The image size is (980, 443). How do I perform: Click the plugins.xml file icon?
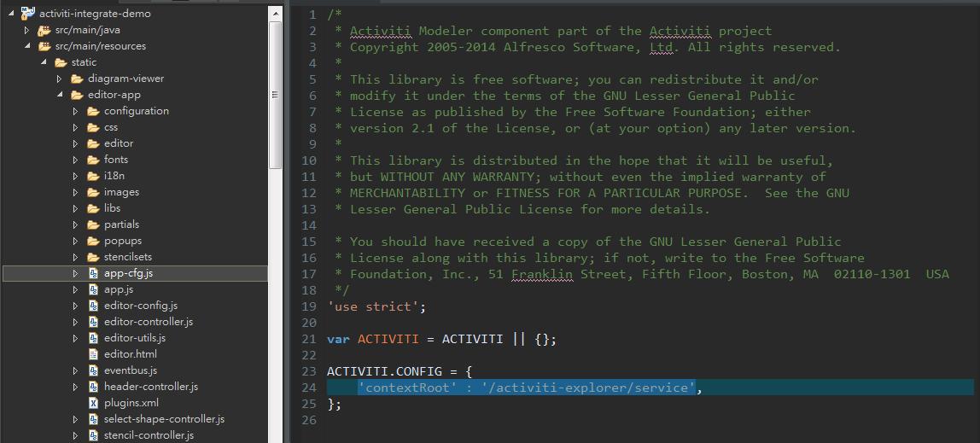coord(93,403)
